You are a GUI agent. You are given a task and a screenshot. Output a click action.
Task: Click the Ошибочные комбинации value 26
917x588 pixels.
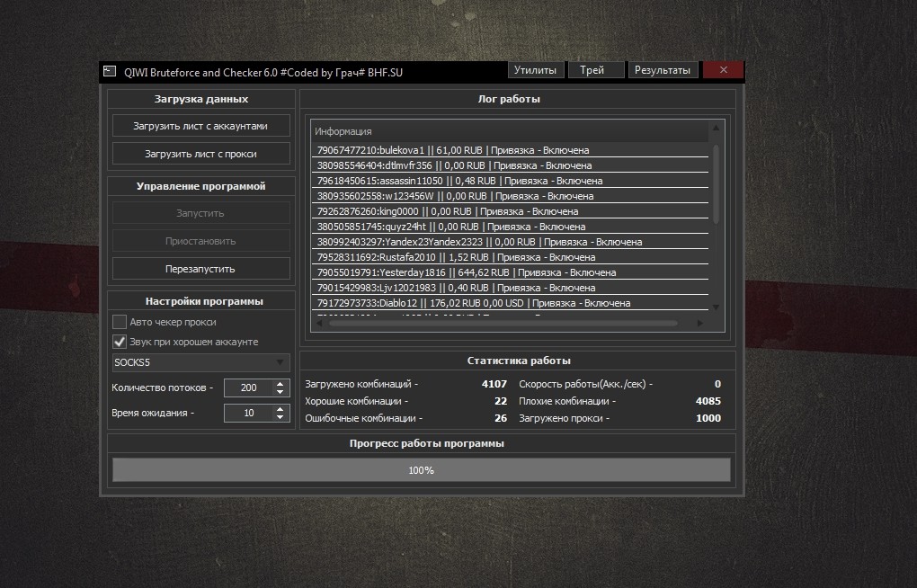[x=501, y=418]
